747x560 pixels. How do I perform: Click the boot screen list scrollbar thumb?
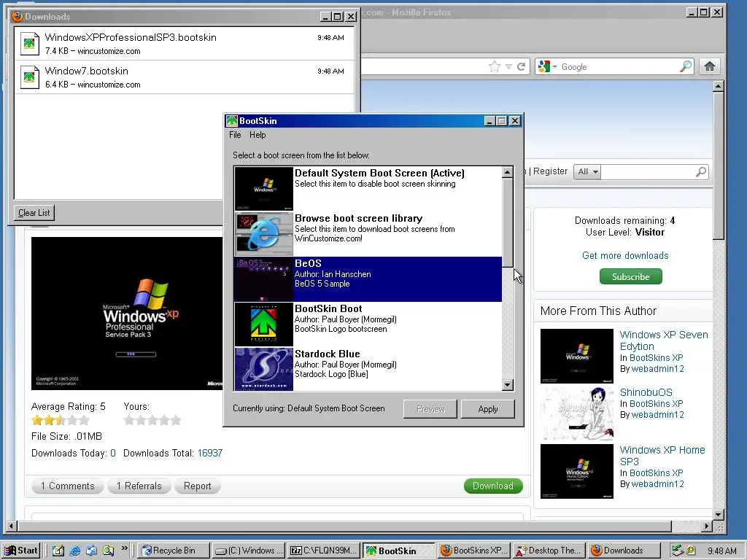click(x=508, y=222)
